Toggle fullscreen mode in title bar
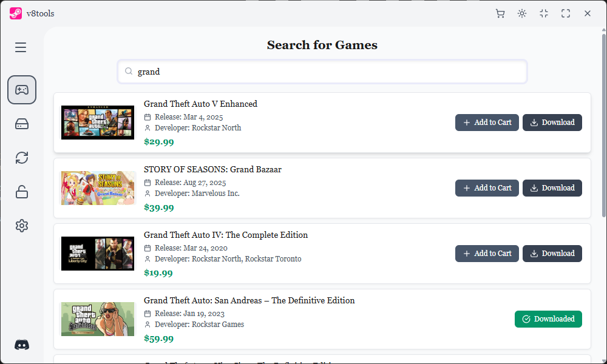The width and height of the screenshot is (607, 364). point(565,13)
